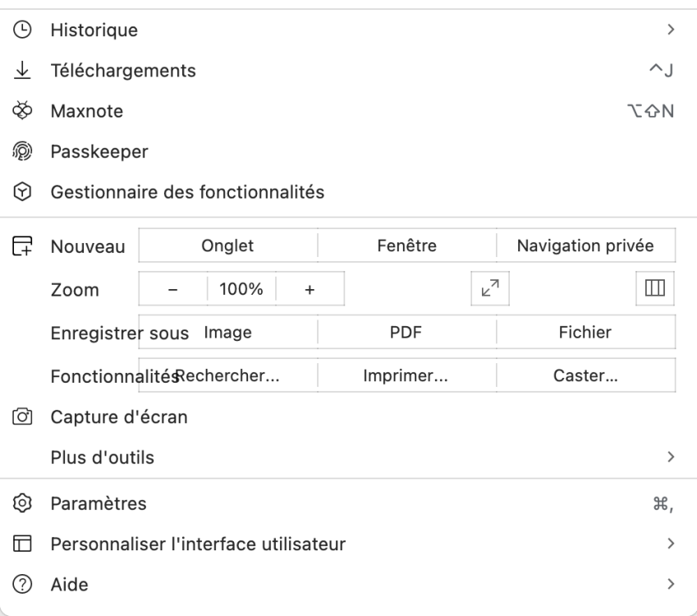Click the Téléchargements download arrow icon

22,71
